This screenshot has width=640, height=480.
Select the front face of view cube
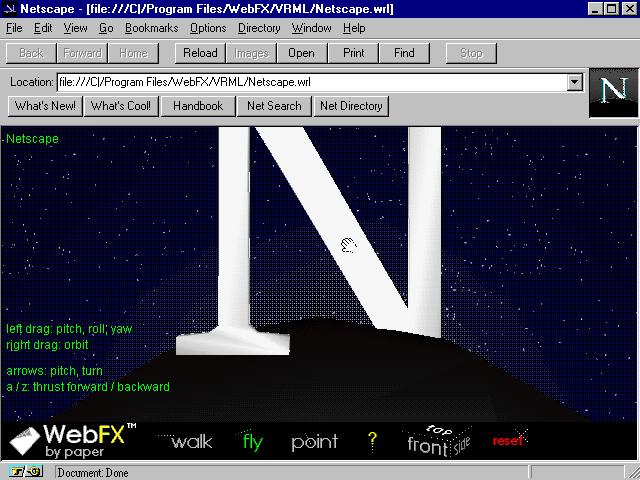[x=427, y=446]
